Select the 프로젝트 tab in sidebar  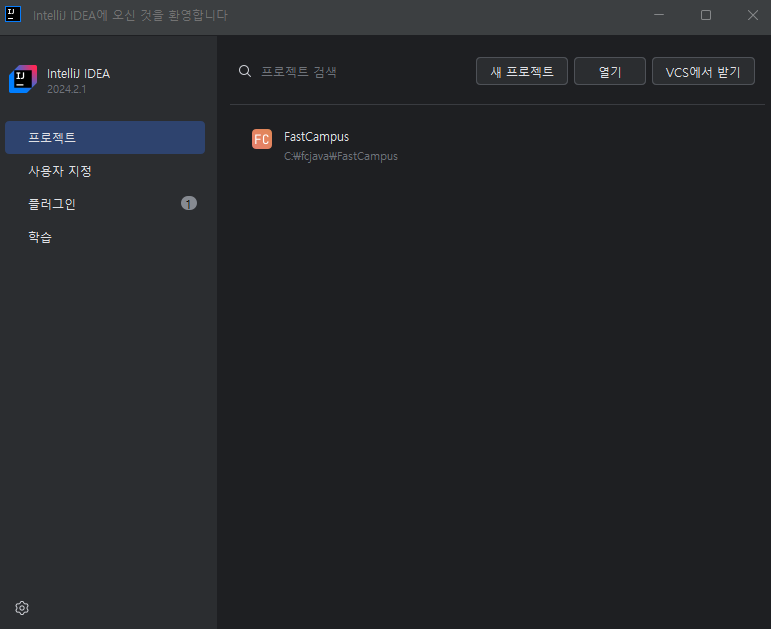tap(105, 137)
